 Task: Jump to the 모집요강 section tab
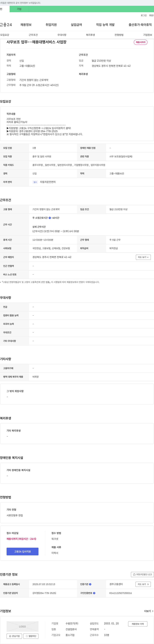point(4,35)
